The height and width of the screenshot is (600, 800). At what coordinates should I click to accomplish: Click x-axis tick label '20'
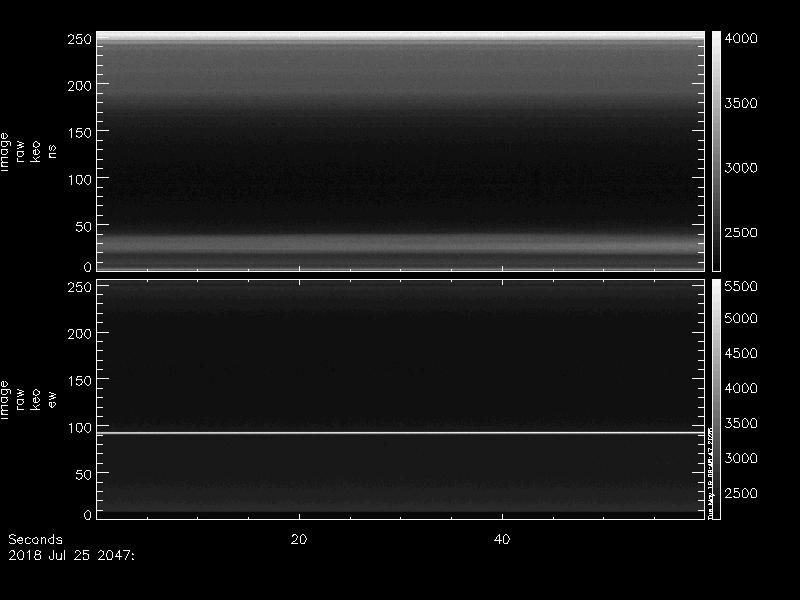[x=299, y=539]
